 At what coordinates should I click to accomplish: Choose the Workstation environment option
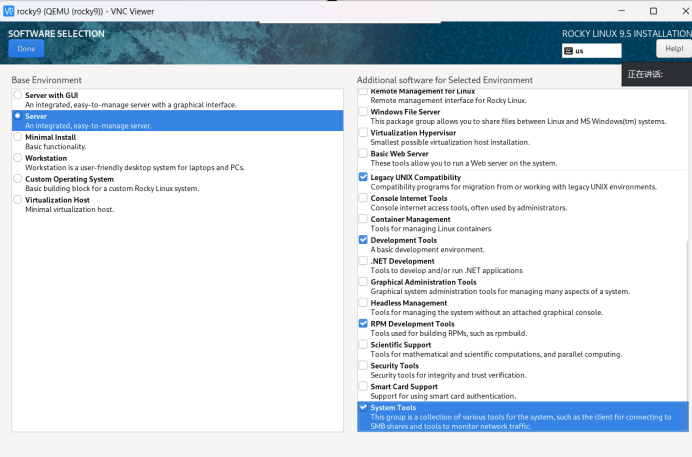(18, 158)
